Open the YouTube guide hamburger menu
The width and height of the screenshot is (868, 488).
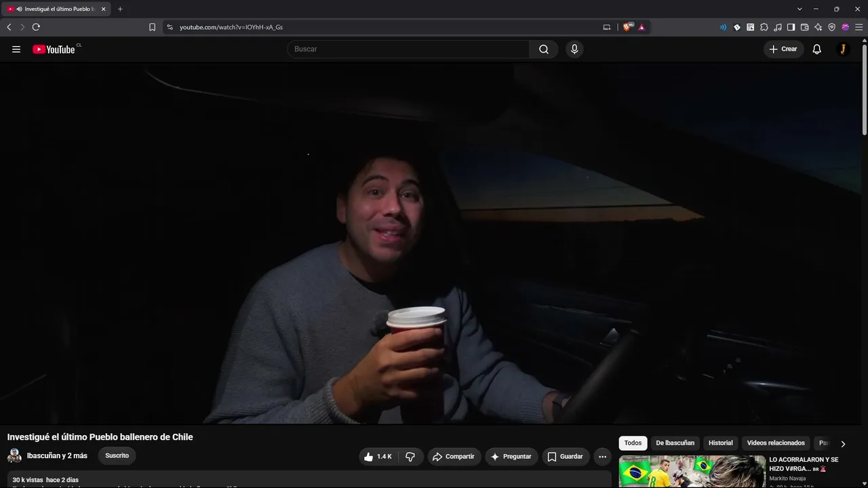[16, 49]
